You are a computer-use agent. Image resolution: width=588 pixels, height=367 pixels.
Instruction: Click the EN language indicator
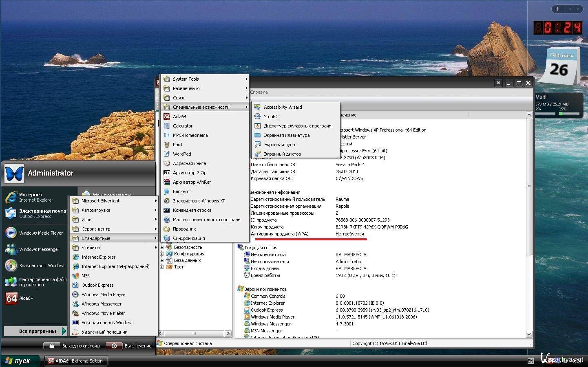click(x=531, y=361)
